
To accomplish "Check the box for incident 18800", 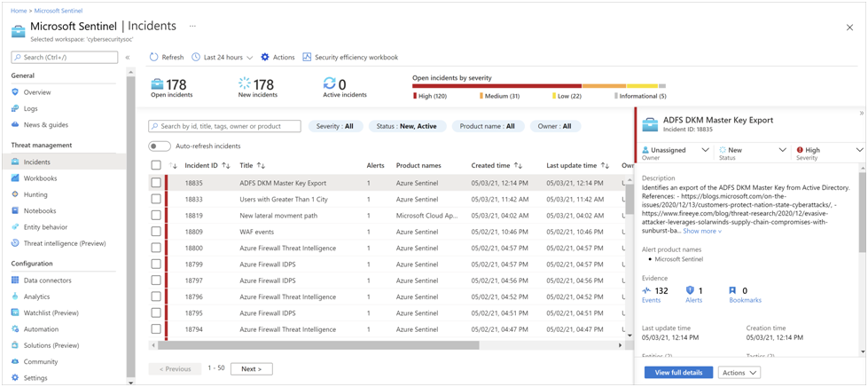I will tap(156, 248).
